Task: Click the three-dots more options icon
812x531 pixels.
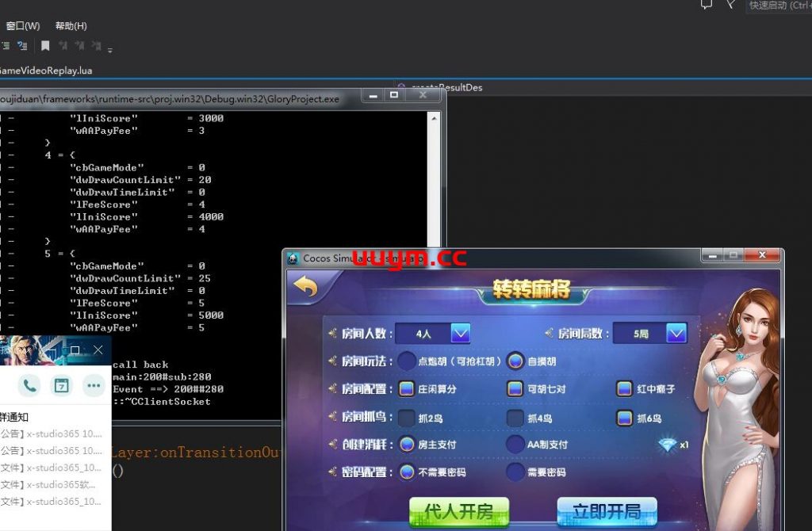Action: click(94, 386)
